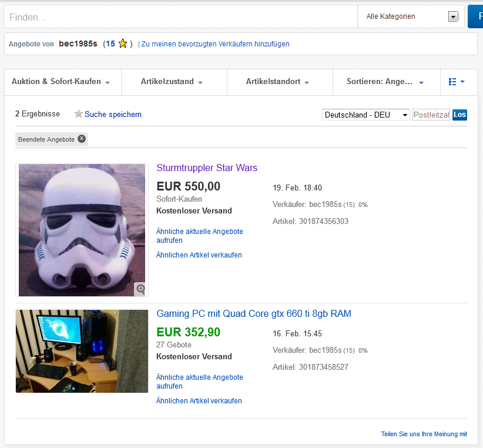Click Ähnlichen Artikel verkaufen under Sturmtruppler
483x448 pixels.
(199, 255)
